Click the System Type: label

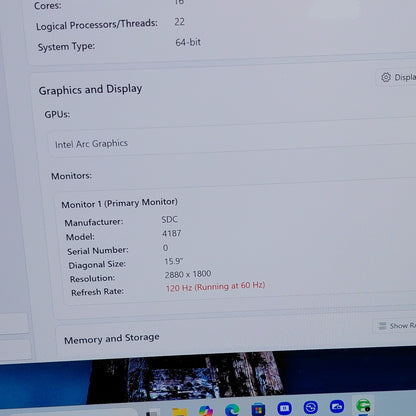pyautogui.click(x=66, y=47)
